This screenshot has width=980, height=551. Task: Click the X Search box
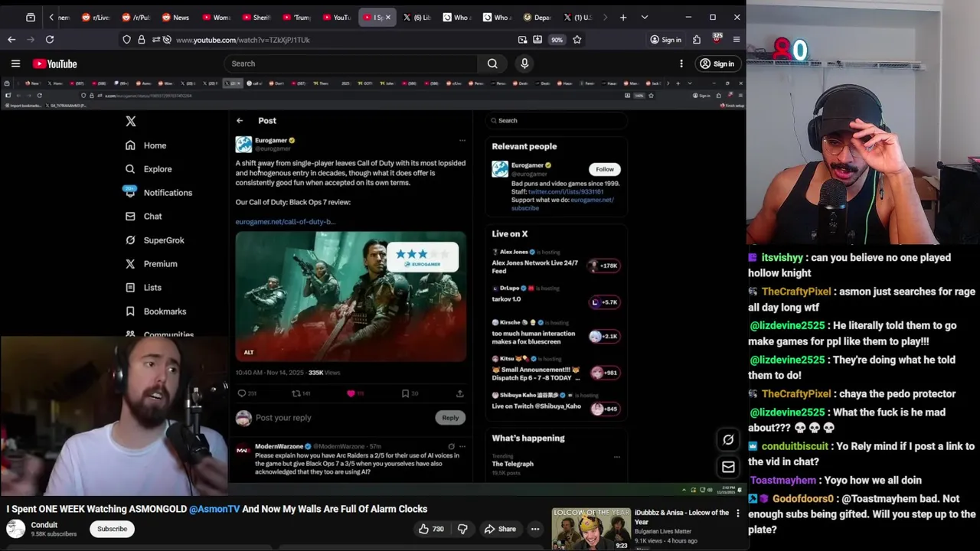click(x=557, y=120)
